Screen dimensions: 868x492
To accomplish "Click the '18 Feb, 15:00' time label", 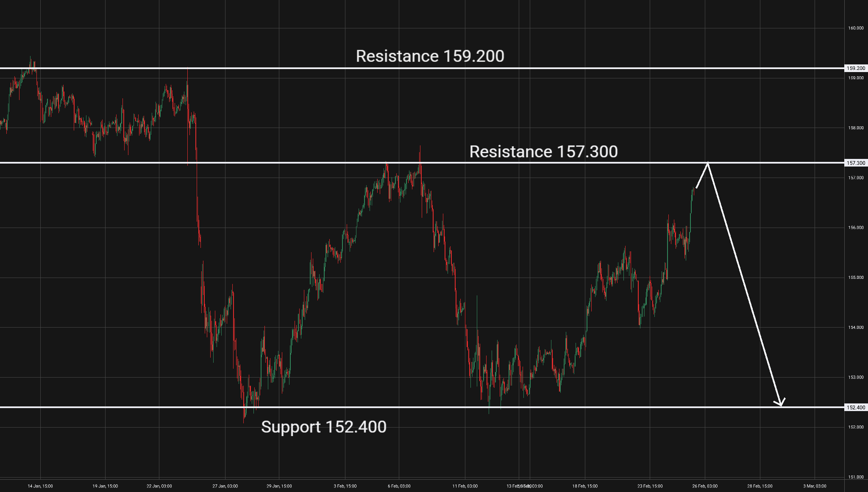I will 585,486.
